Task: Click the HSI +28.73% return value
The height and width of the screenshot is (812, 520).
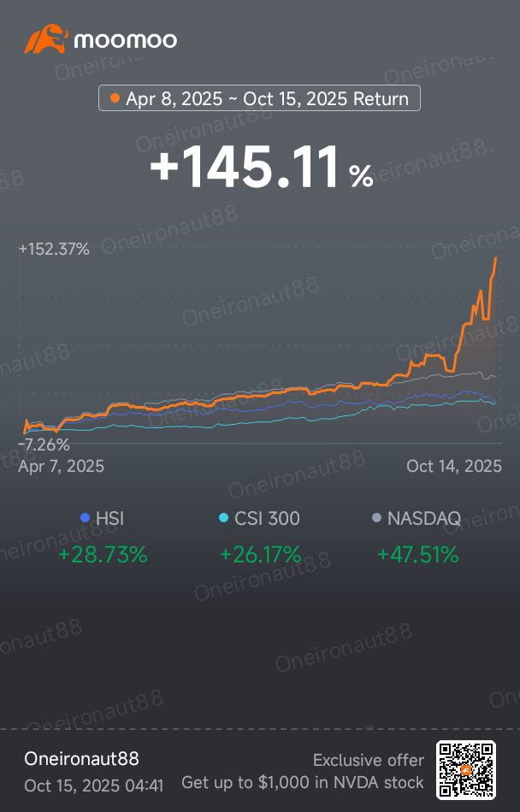Action: (103, 554)
